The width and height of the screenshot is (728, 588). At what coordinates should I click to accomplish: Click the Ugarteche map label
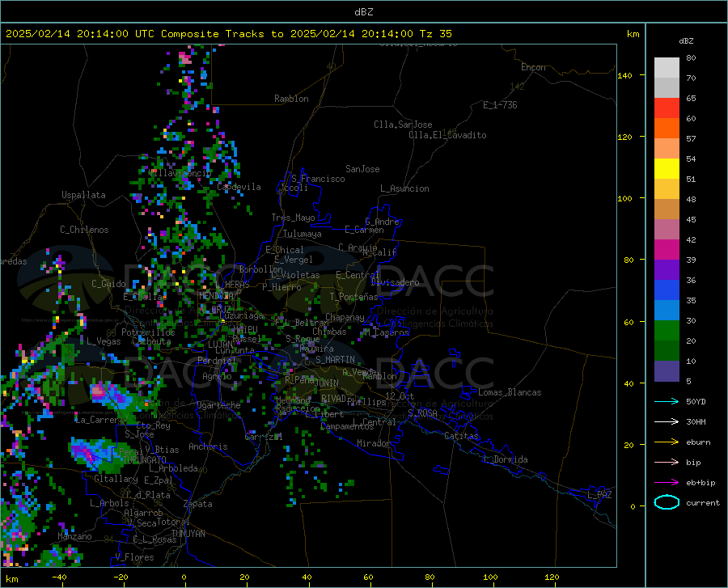pyautogui.click(x=218, y=405)
